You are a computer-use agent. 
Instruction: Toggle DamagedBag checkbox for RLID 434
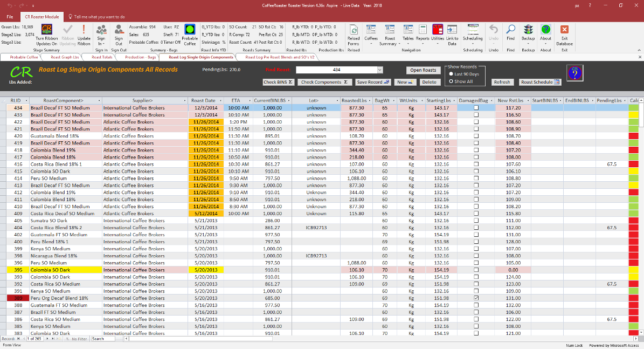pyautogui.click(x=476, y=108)
